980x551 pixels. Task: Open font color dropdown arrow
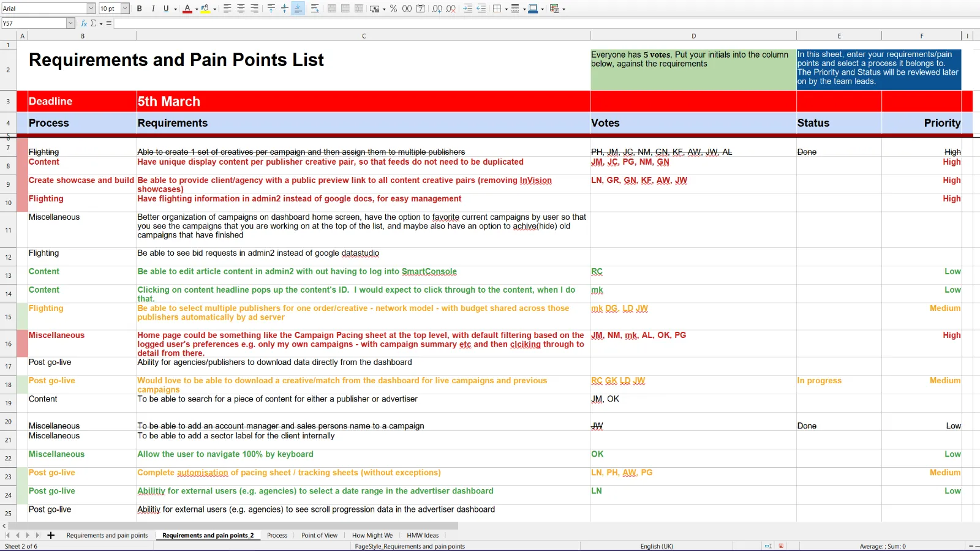tap(197, 9)
